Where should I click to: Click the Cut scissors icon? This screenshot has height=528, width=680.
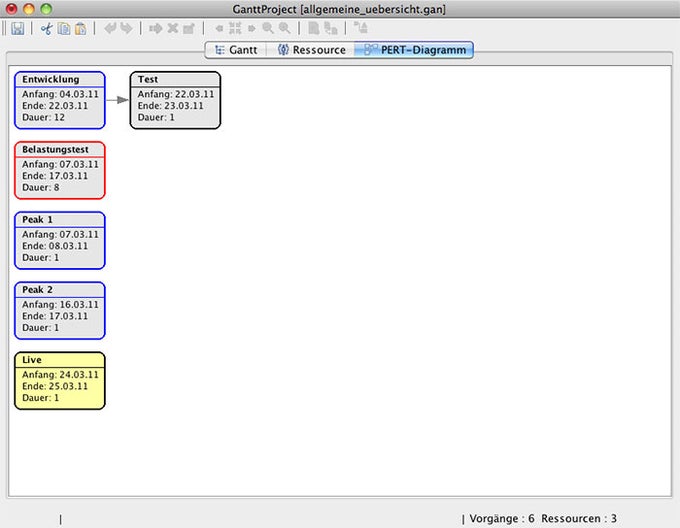point(46,29)
